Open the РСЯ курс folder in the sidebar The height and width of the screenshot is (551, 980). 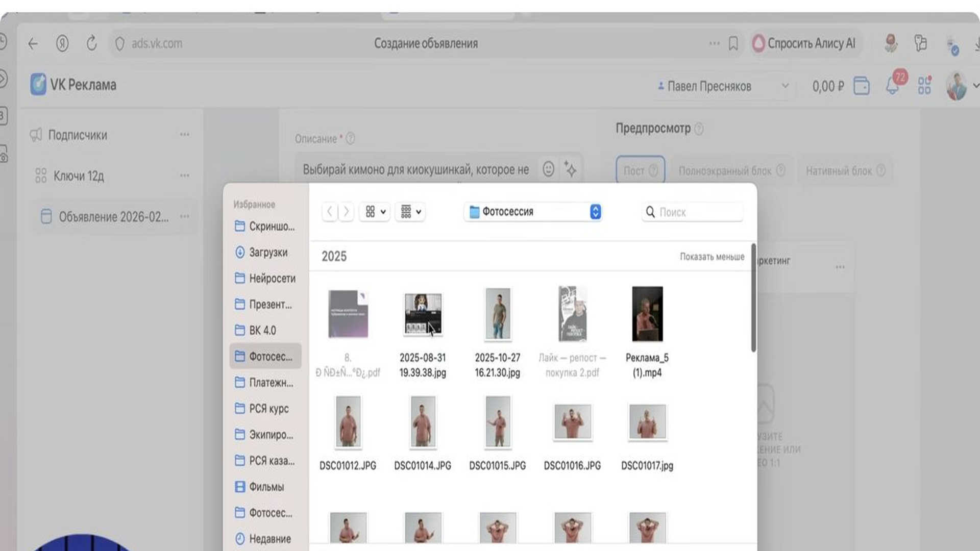265,408
